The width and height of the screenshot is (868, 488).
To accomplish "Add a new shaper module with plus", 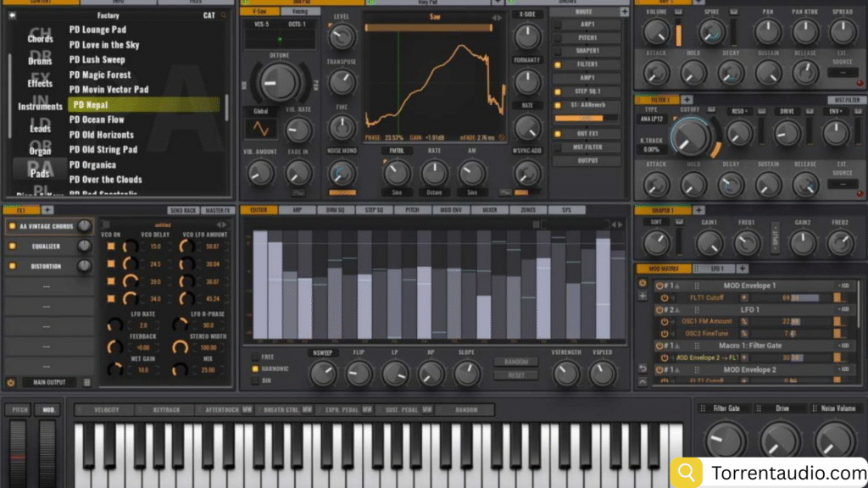I will click(x=698, y=210).
